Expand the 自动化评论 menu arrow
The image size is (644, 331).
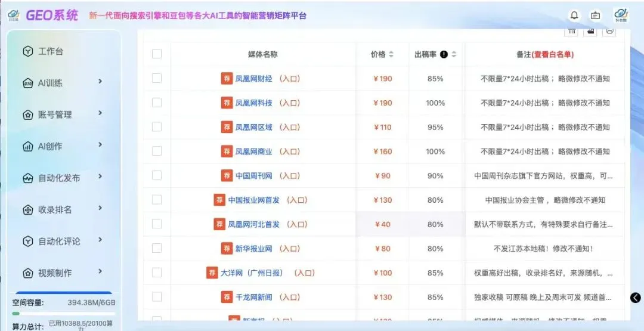pos(100,239)
